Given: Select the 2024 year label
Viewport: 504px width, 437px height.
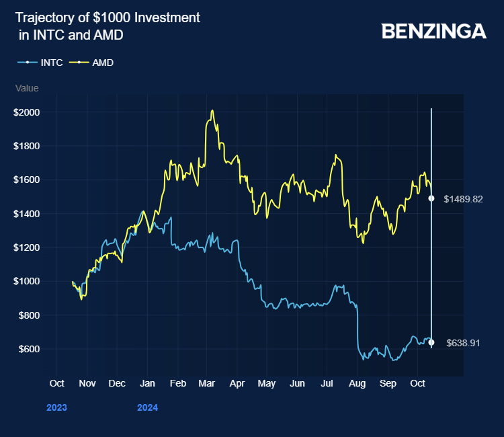Looking at the screenshot, I should tap(147, 407).
